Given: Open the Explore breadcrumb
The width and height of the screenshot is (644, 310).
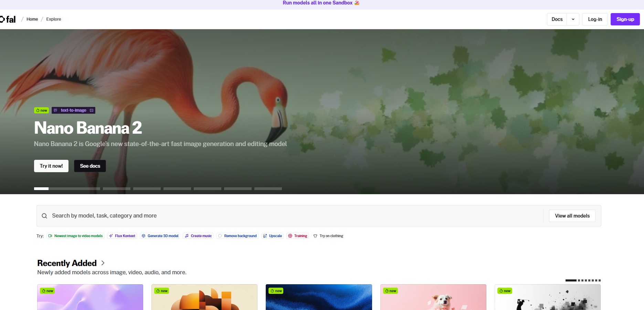Looking at the screenshot, I should pyautogui.click(x=54, y=19).
